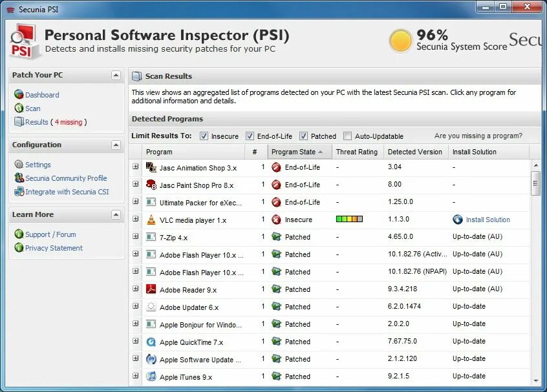The width and height of the screenshot is (547, 392).
Task: Click the 7-Zip 4.x program icon
Action: point(151,237)
